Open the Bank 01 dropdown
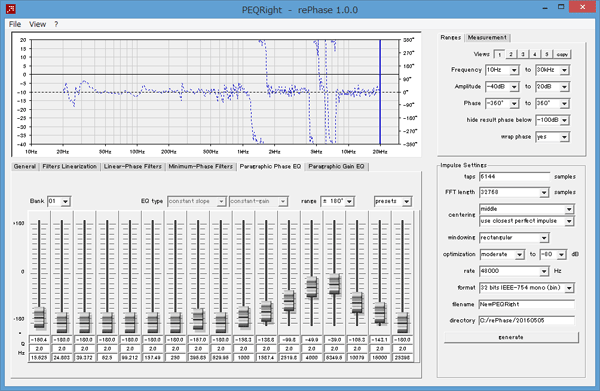This screenshot has width=600, height=391. (x=59, y=201)
